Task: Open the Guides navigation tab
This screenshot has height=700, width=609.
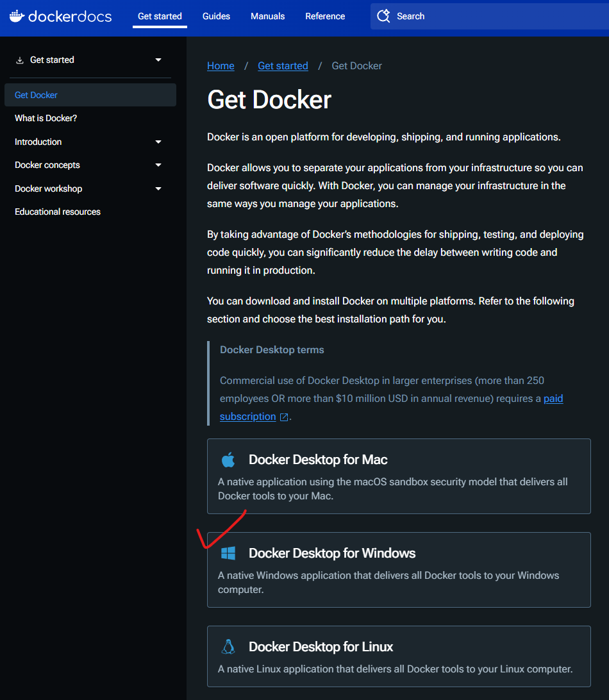Action: click(x=216, y=16)
